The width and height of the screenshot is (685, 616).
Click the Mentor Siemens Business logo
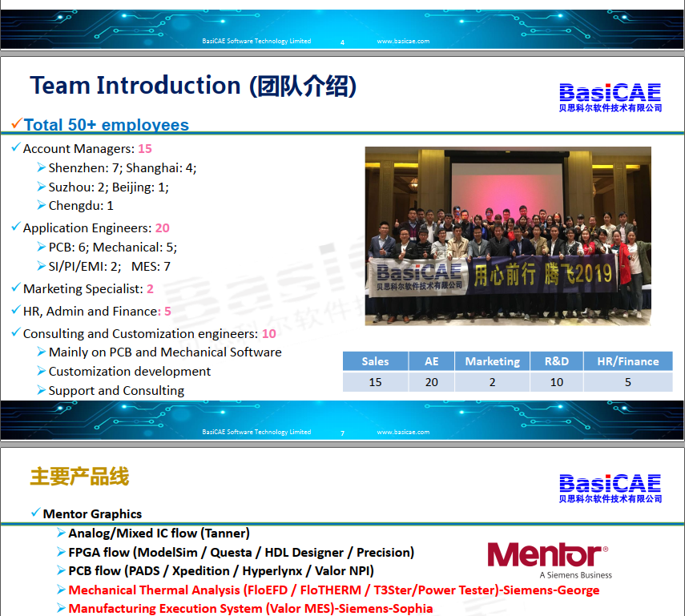tap(549, 560)
